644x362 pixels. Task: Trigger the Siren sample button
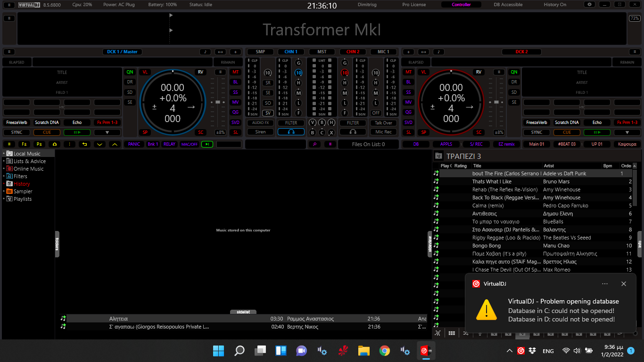[x=260, y=132]
